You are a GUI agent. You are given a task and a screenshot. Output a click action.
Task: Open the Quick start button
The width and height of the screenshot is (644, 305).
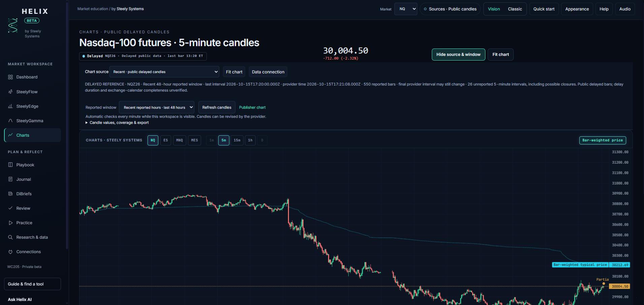544,9
